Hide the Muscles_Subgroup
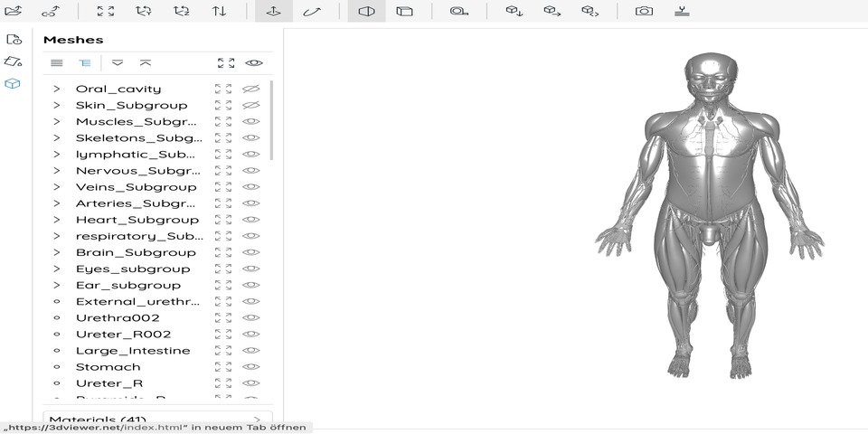The width and height of the screenshot is (868, 434). (x=251, y=122)
